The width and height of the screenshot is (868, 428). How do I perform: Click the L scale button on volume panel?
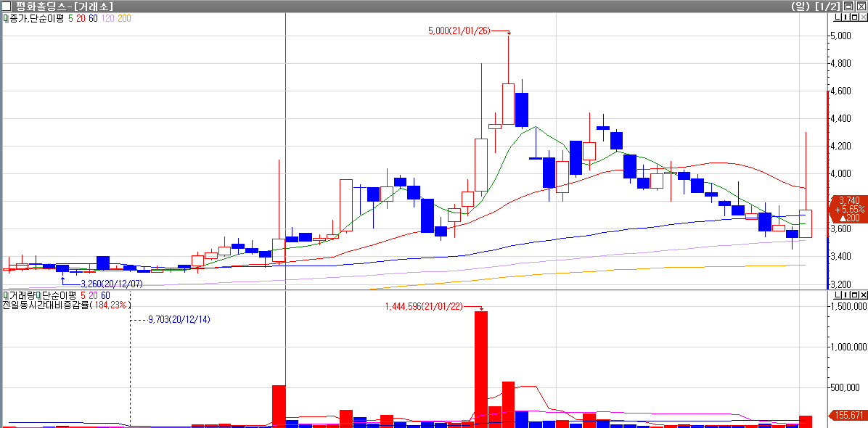coord(837,295)
